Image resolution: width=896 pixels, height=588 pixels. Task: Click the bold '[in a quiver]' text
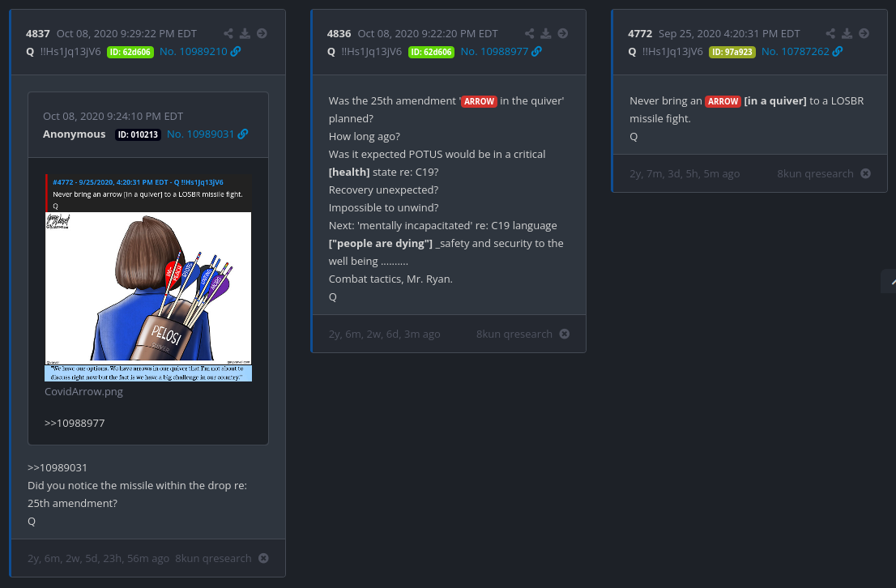[x=774, y=100]
